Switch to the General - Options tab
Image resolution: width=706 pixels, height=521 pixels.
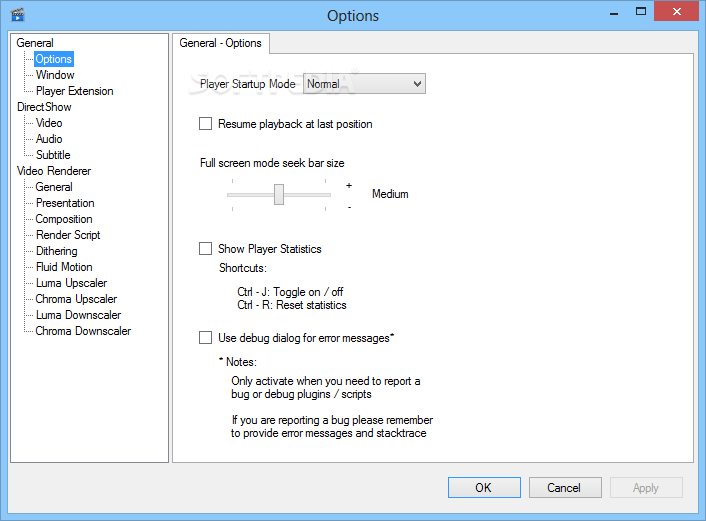point(221,43)
